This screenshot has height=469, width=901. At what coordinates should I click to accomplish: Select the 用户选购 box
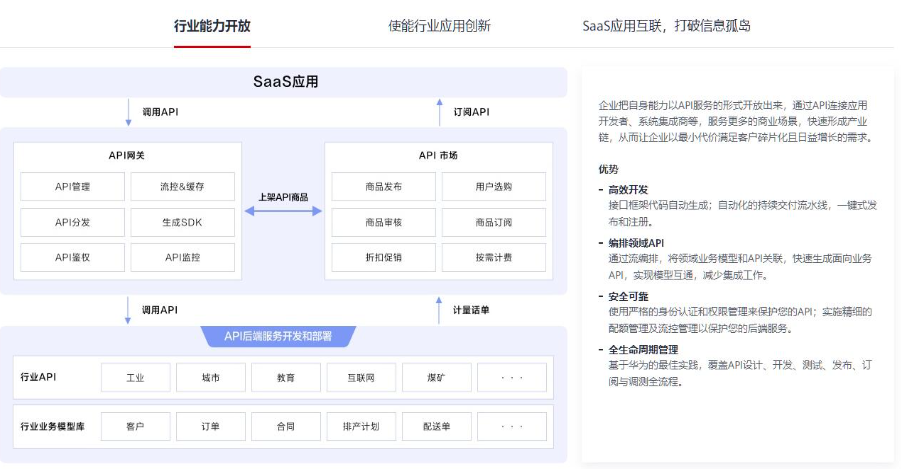click(493, 186)
